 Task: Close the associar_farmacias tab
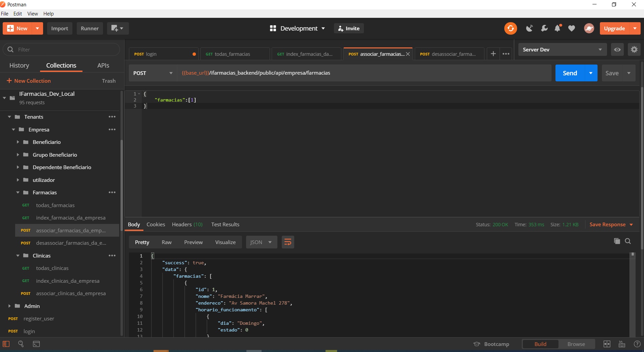[408, 54]
